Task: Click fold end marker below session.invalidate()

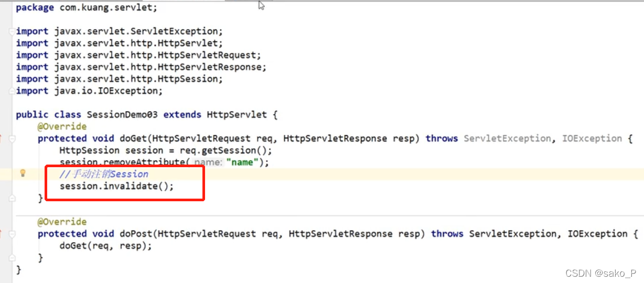Action: pyautogui.click(x=12, y=198)
